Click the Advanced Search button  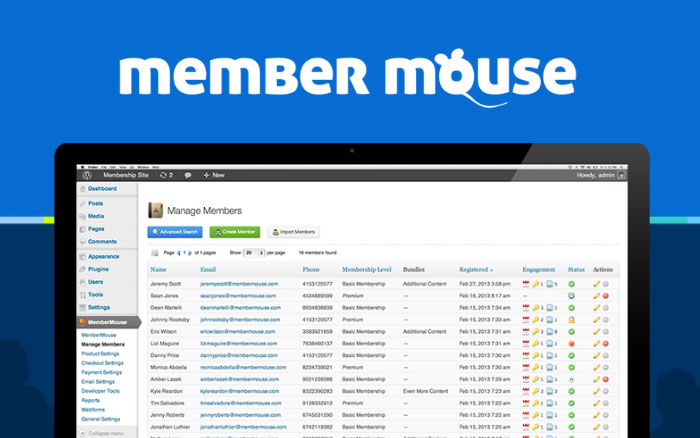coord(175,232)
